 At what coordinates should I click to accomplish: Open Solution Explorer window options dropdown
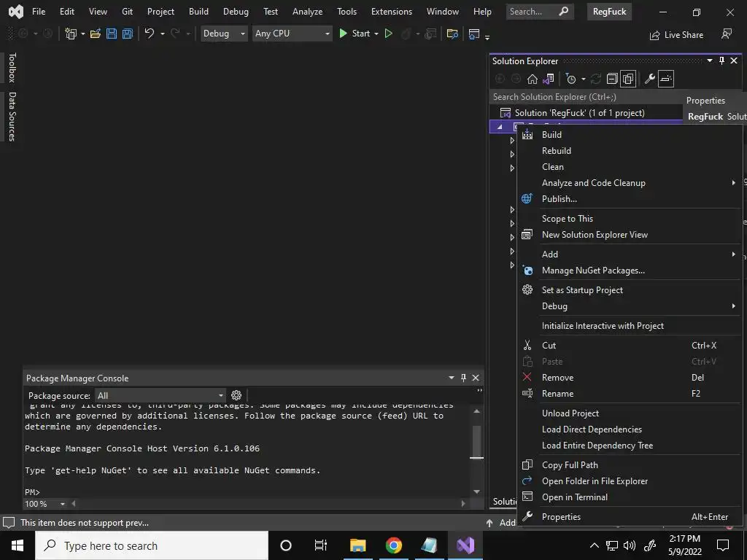[x=710, y=61]
